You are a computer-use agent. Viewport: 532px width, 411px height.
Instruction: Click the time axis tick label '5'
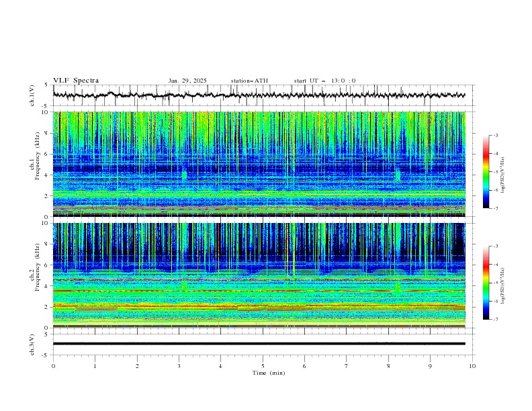point(263,366)
